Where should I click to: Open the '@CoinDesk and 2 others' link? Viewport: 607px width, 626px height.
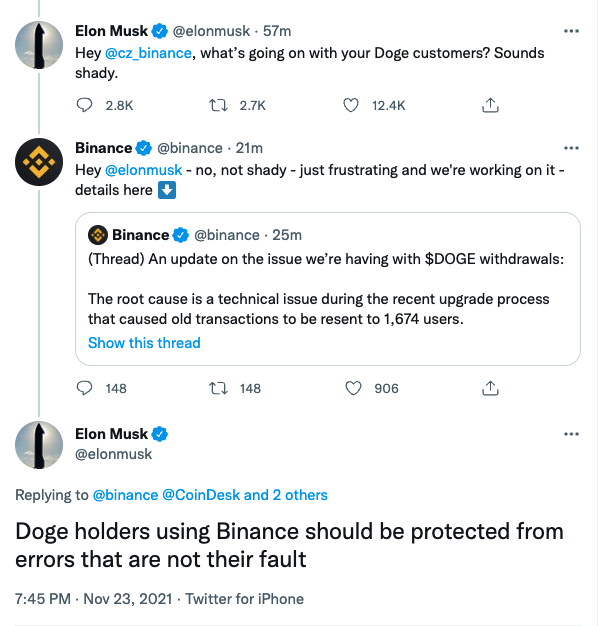[x=243, y=494]
